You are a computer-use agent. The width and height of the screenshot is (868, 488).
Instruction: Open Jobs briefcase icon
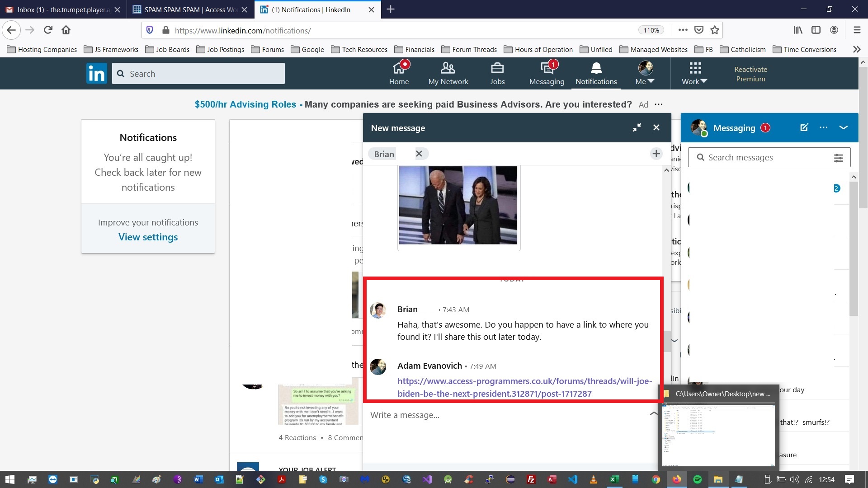tap(497, 73)
